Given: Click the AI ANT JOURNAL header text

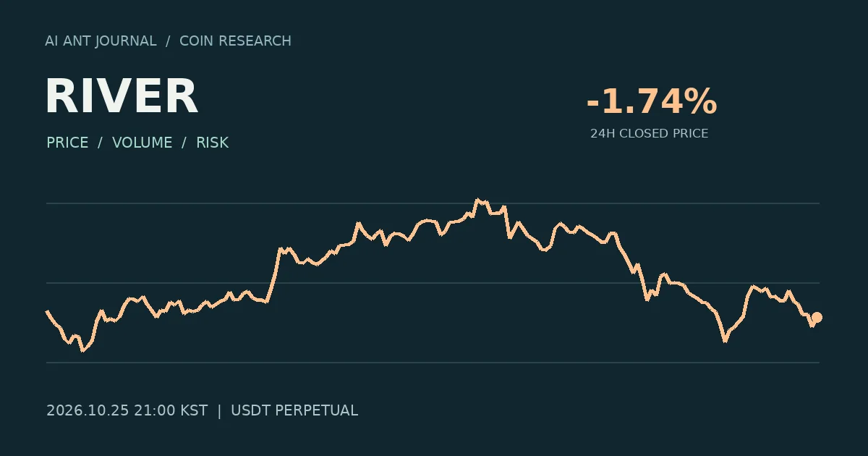Looking at the screenshot, I should (x=101, y=41).
